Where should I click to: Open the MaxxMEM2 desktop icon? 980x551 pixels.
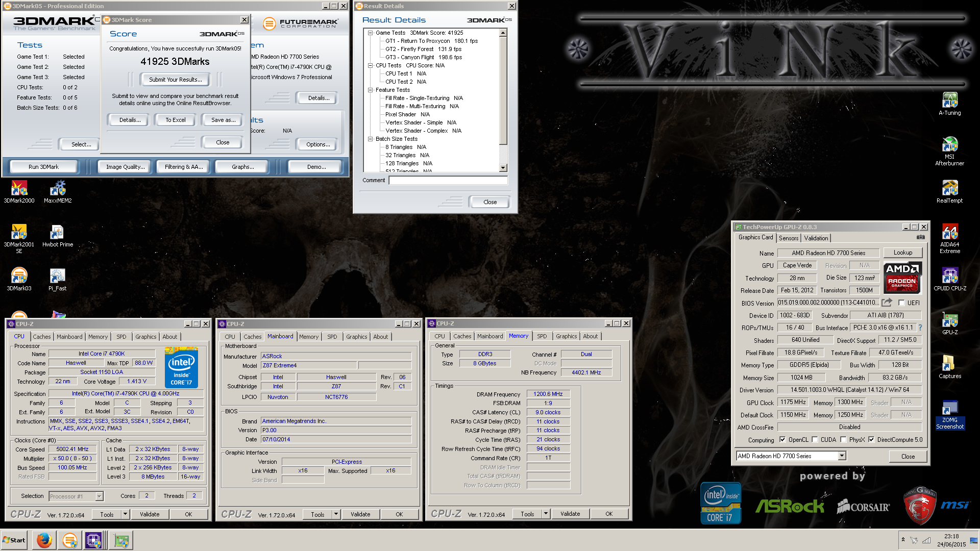58,192
